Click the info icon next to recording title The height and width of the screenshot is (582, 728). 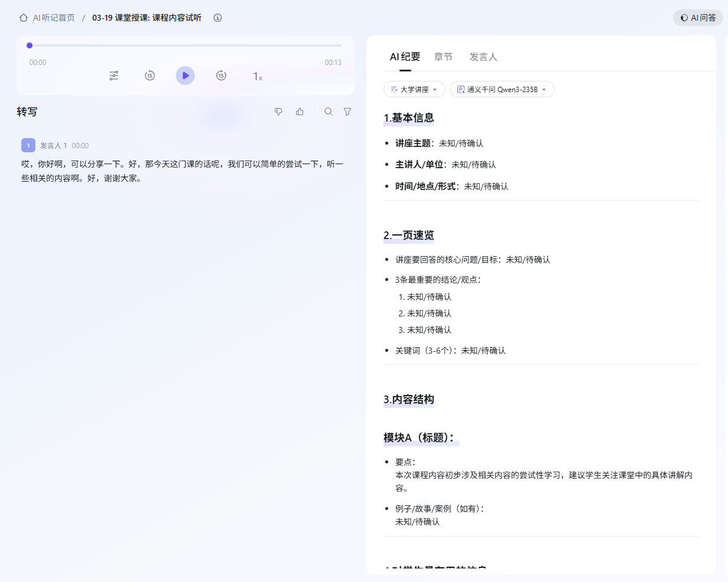point(218,18)
